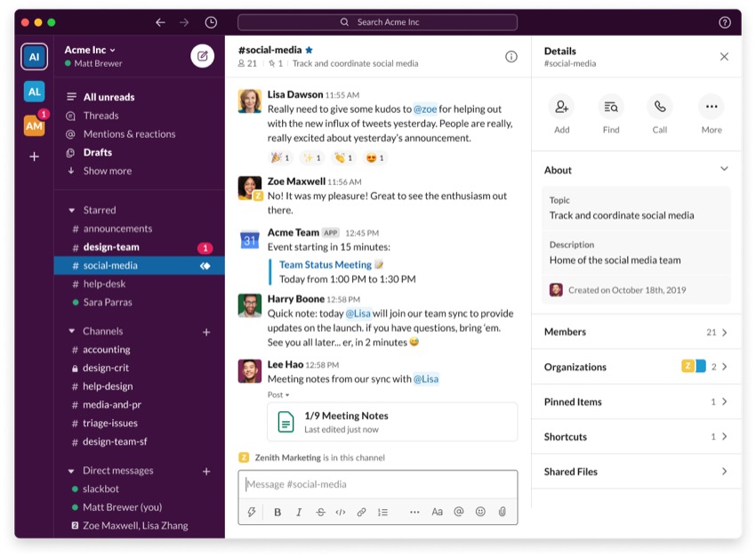756x558 pixels.
Task: Click inside the message input field
Action: [x=378, y=485]
